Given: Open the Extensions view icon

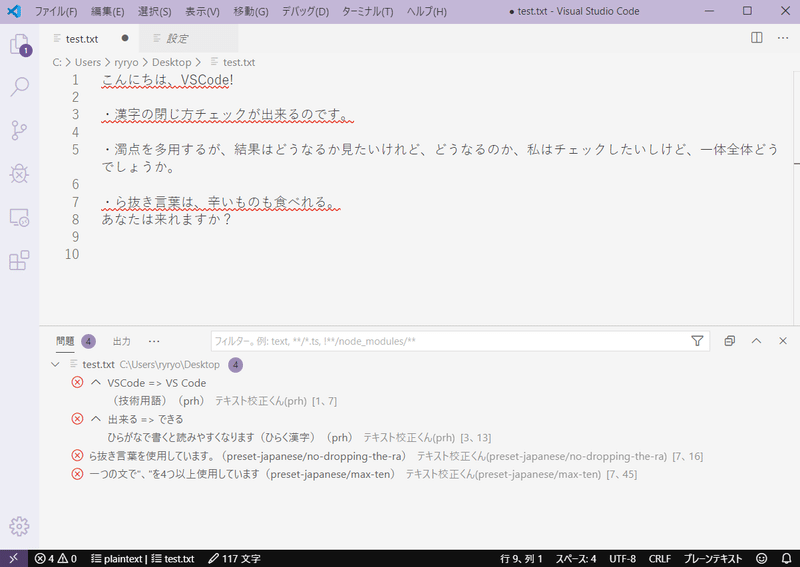Looking at the screenshot, I should point(19,260).
